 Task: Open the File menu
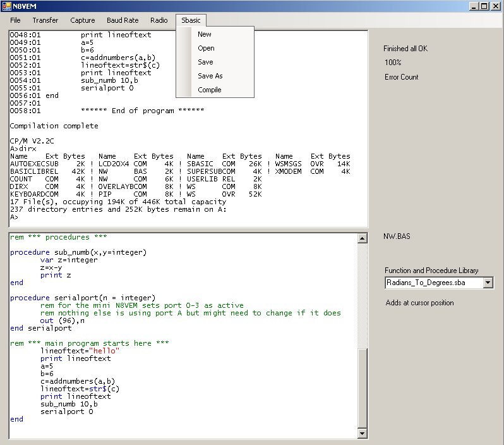click(15, 20)
